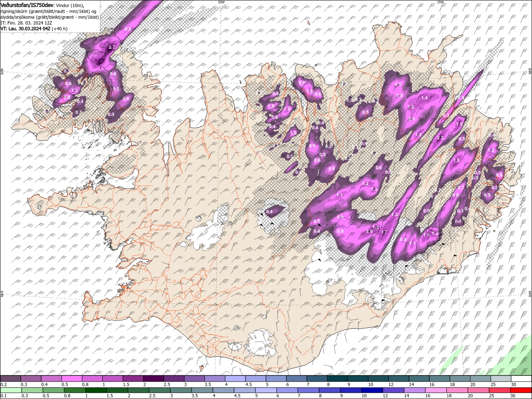Select the darkest green 1–1.5 swatch in the lower legend
532x399 pixels.
pos(96,390)
